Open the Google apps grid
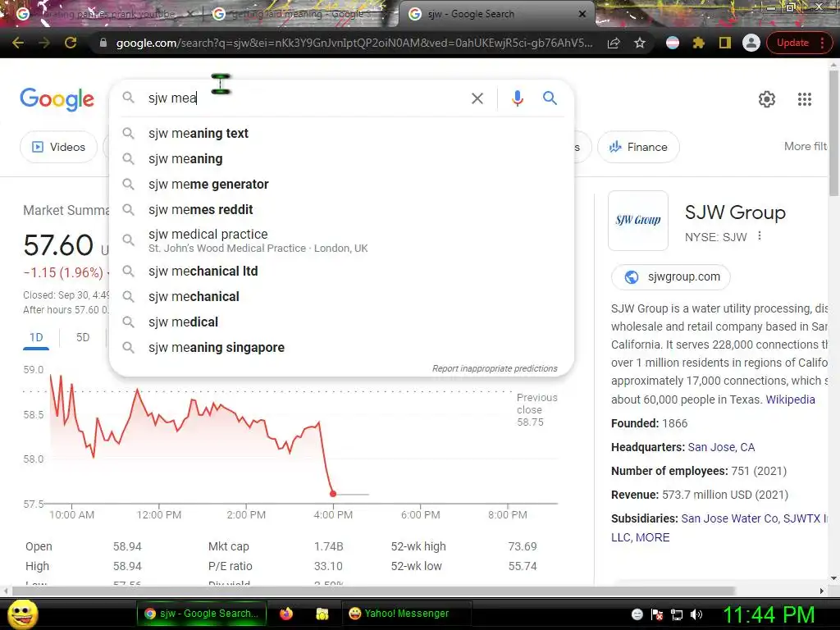The height and width of the screenshot is (630, 840). click(x=805, y=99)
